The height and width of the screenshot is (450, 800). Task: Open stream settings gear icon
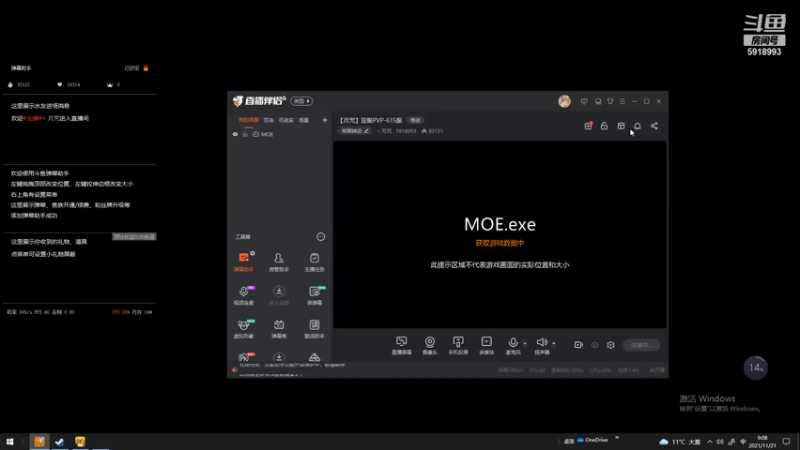pyautogui.click(x=611, y=345)
